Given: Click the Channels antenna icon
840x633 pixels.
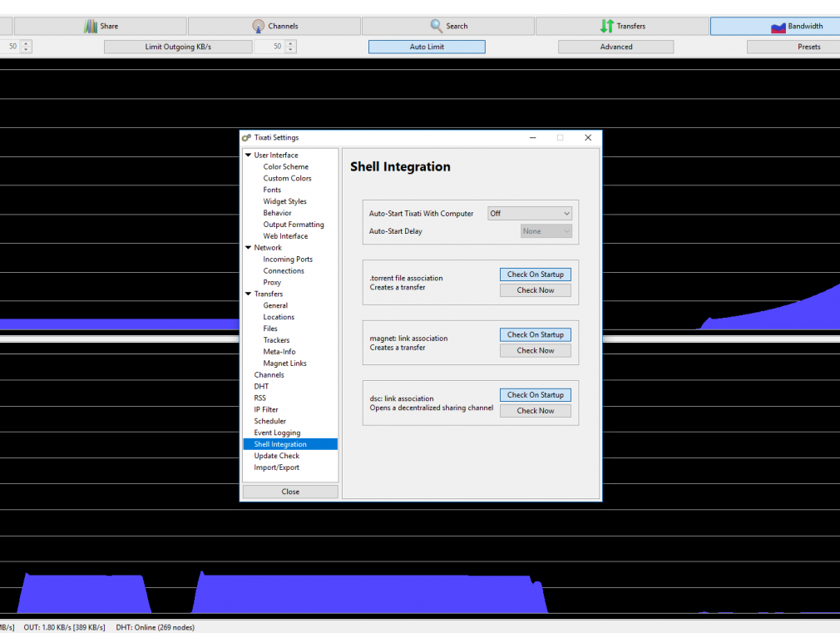Looking at the screenshot, I should pos(258,26).
